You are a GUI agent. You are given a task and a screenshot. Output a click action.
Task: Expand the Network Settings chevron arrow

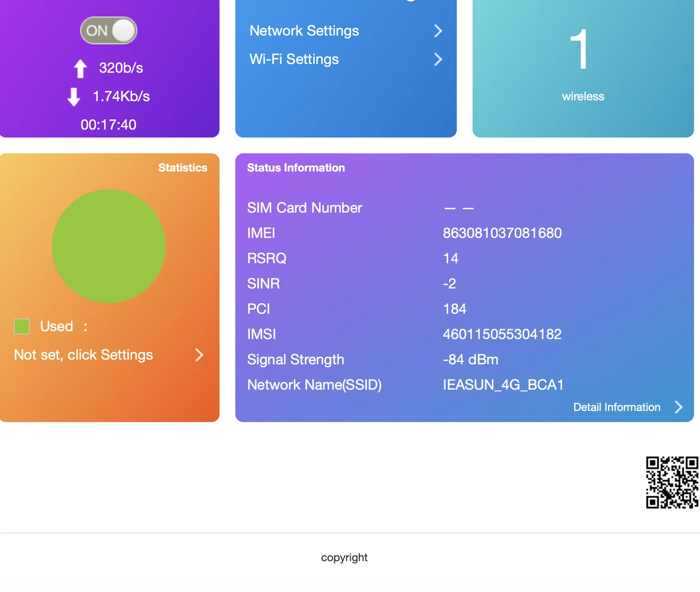click(x=437, y=31)
